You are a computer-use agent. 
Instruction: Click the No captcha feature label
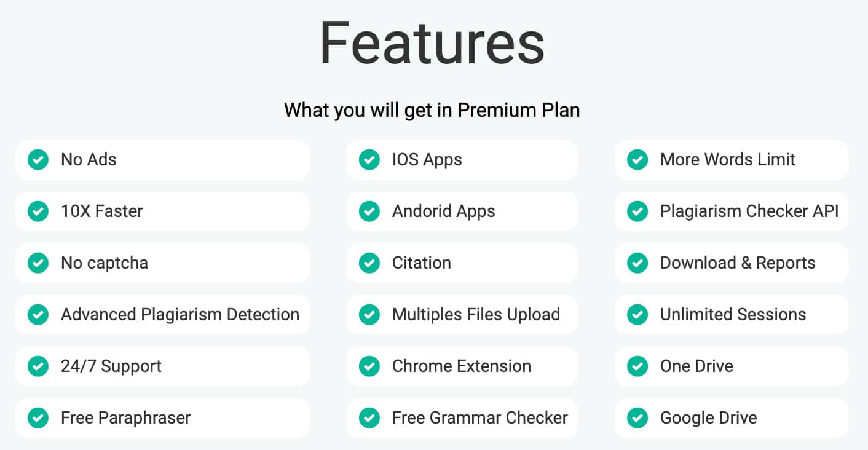[x=105, y=263]
